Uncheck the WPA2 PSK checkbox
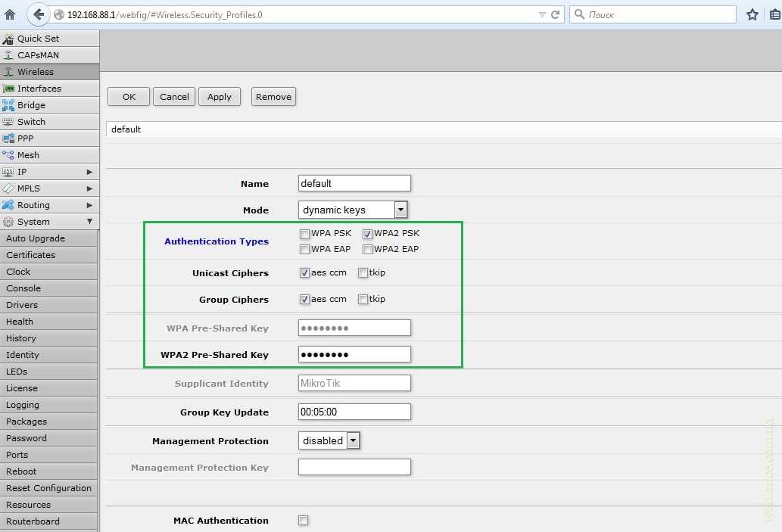The width and height of the screenshot is (782, 532). click(x=367, y=234)
